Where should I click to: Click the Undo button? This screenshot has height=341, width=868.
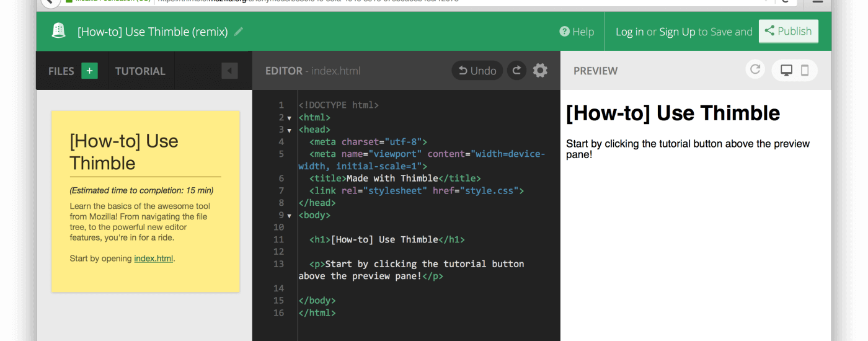pos(477,71)
